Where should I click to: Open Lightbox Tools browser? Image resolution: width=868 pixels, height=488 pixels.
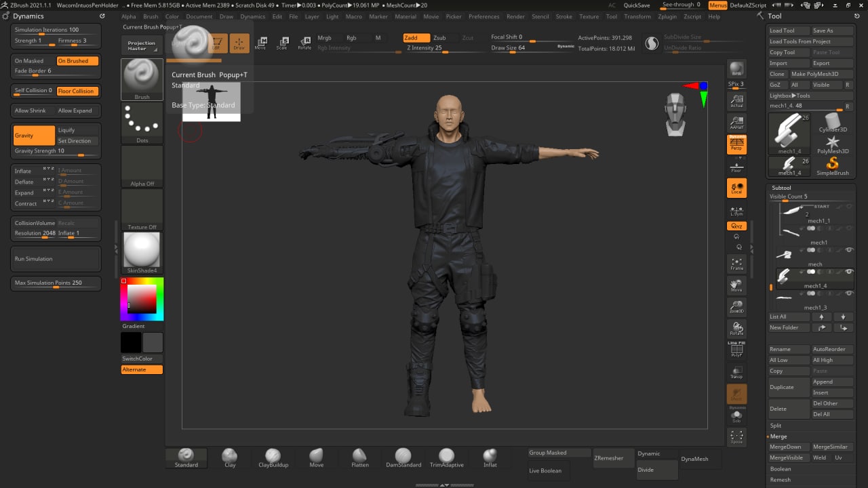790,96
